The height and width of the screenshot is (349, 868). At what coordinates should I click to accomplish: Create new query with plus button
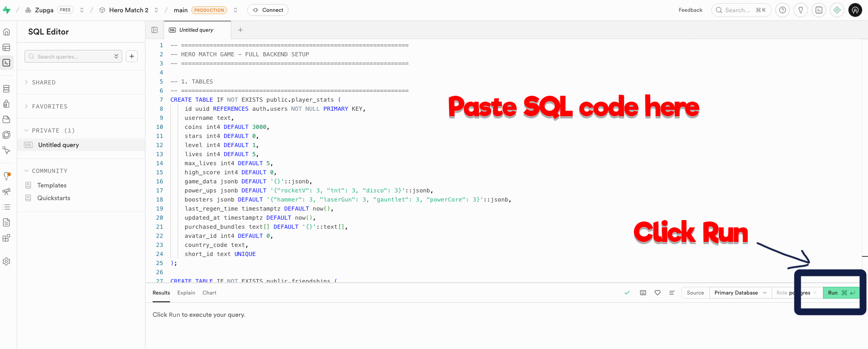click(x=132, y=56)
